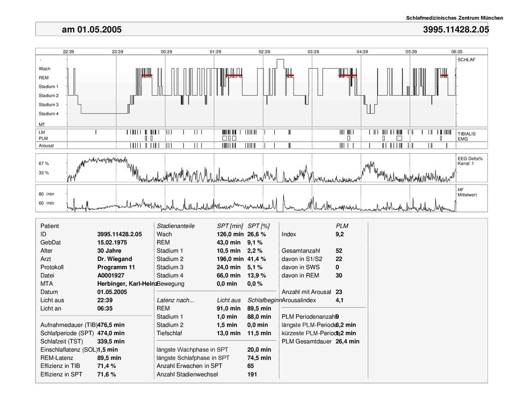This screenshot has height=399, width=532.
Task: Click the Licht aus time 22:39
Action: (105, 300)
